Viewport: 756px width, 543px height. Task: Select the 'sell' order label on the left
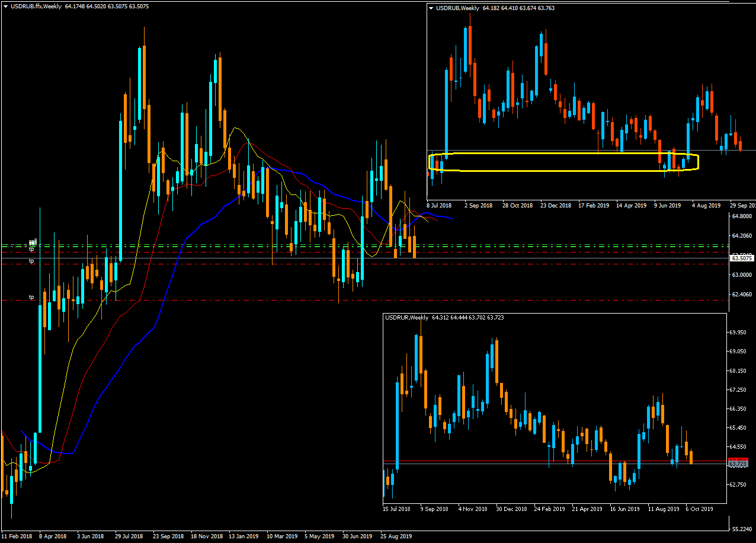coord(33,242)
